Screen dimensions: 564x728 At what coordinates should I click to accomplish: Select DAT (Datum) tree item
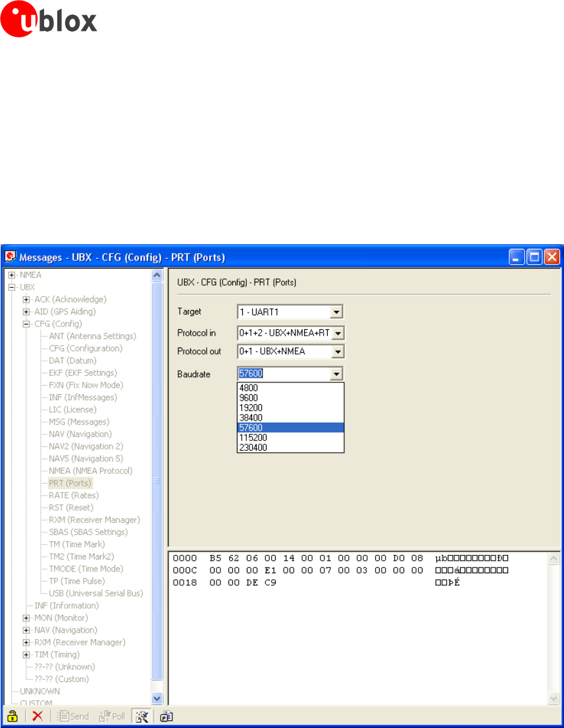tap(72, 360)
